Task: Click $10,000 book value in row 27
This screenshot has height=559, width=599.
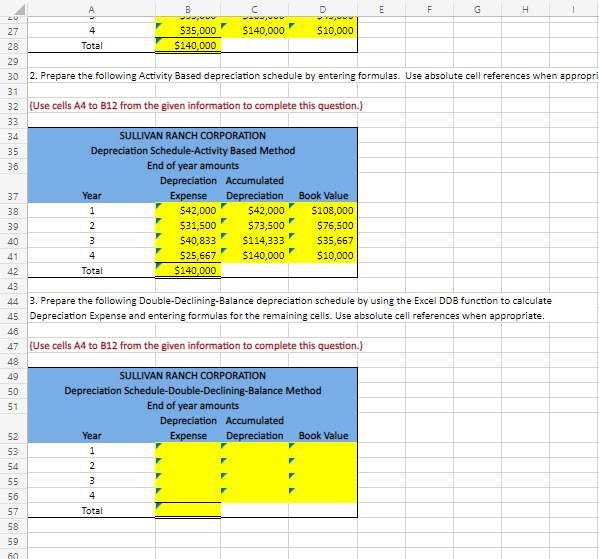Action: tap(323, 31)
